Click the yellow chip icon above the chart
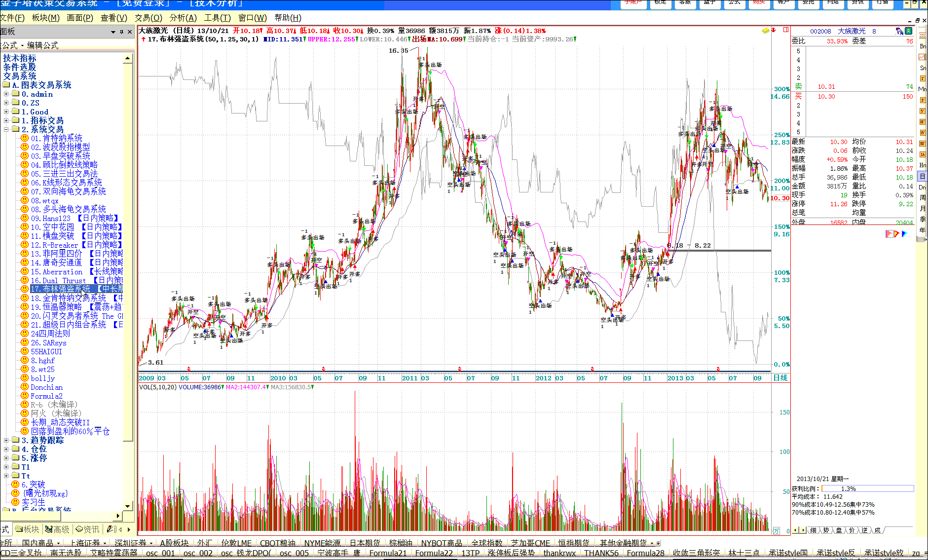 tap(765, 31)
